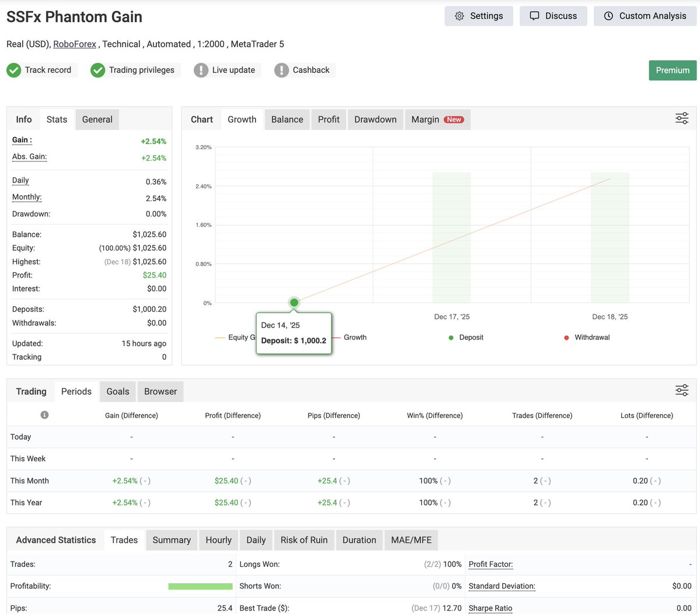
Task: Open the MAE/MFE tab
Action: coord(411,540)
